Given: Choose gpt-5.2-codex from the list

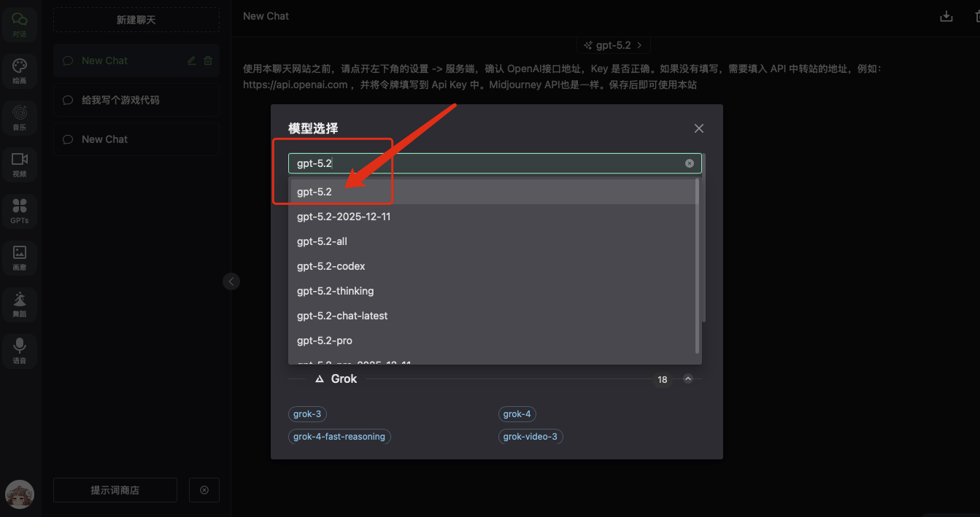Looking at the screenshot, I should click(x=493, y=266).
